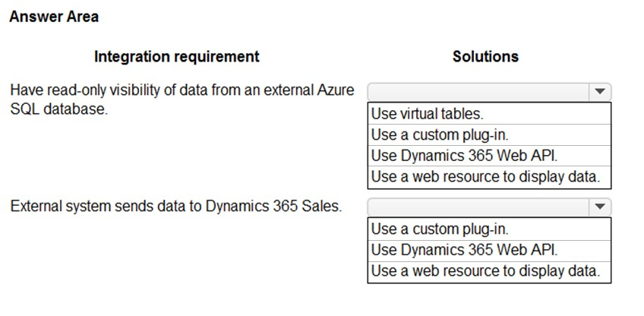644x316 pixels.
Task: Select 'Use a web resource to display data.' in first list
Action: click(489, 178)
